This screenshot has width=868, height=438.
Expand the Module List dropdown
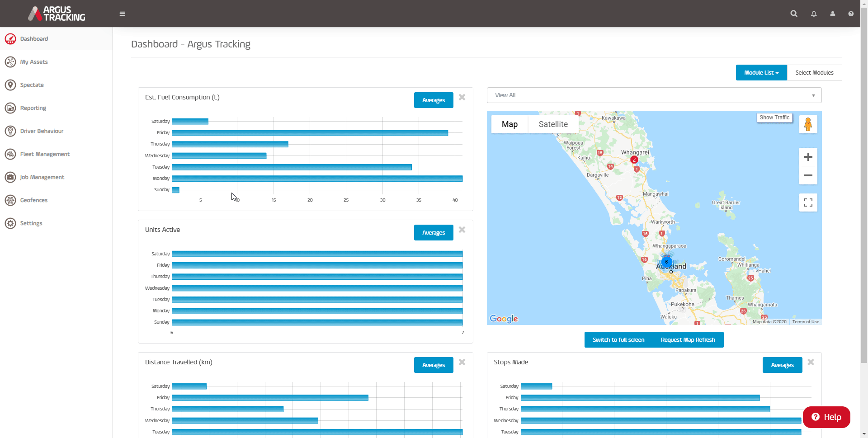[x=761, y=73]
